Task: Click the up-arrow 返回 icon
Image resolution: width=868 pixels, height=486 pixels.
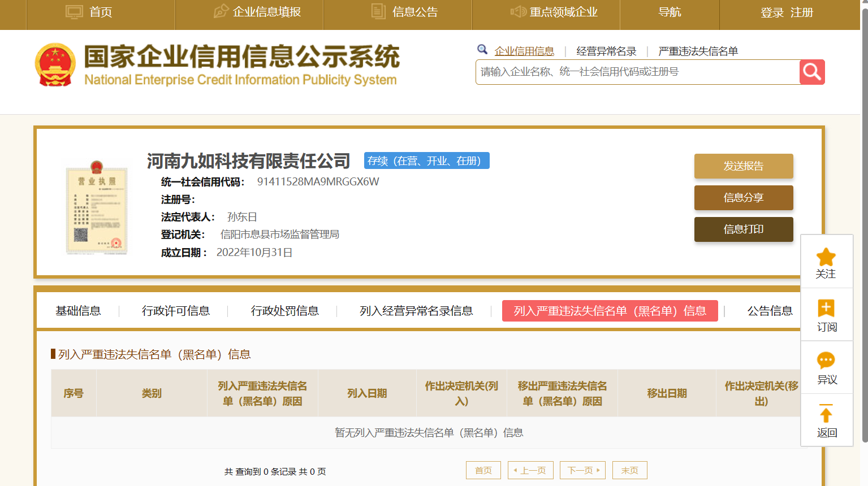Action: pos(826,413)
